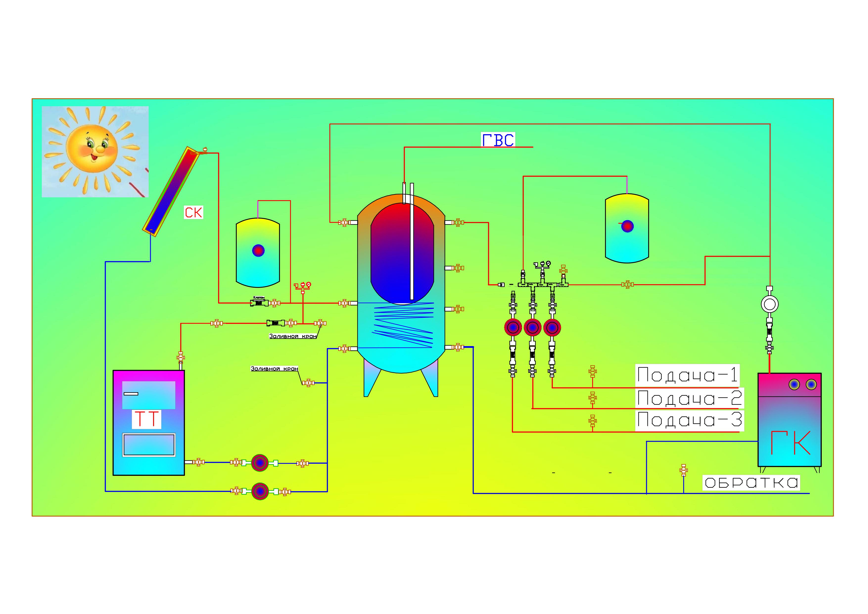This screenshot has height=614, width=868.
Task: Click the white circulation pump above gas boiler
Action: click(769, 304)
